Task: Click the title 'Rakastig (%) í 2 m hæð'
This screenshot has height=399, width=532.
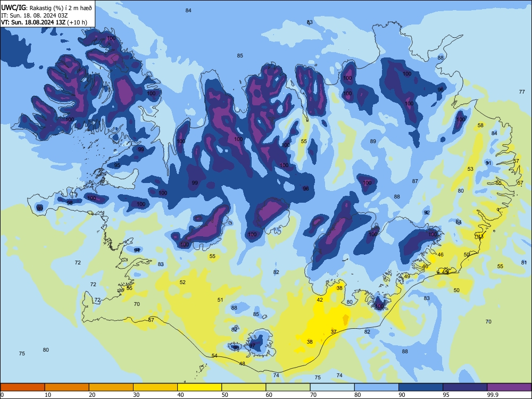Action: pos(61,8)
